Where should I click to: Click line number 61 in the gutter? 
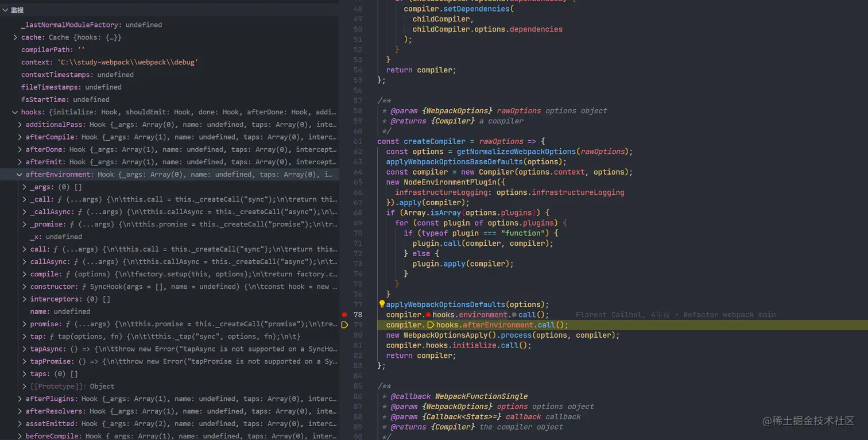click(358, 141)
